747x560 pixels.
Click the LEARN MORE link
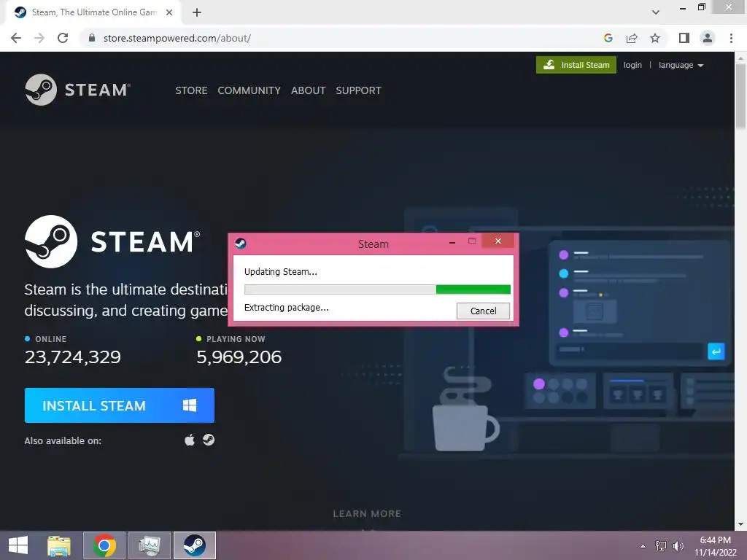click(367, 513)
